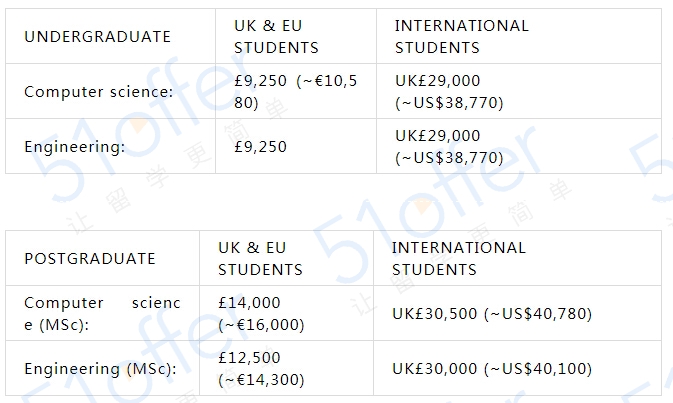Select the undergraduate Computer science row label

110,91
